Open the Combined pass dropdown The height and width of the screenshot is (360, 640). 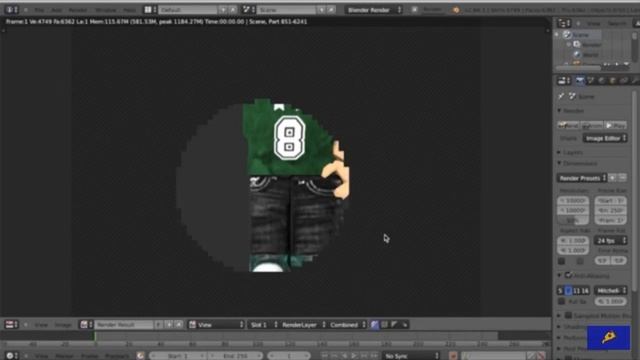(348, 325)
